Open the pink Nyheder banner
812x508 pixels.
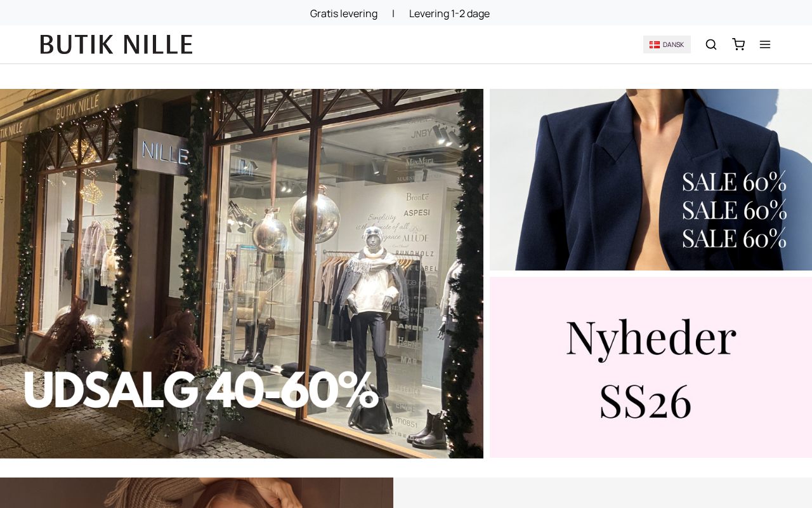point(651,367)
